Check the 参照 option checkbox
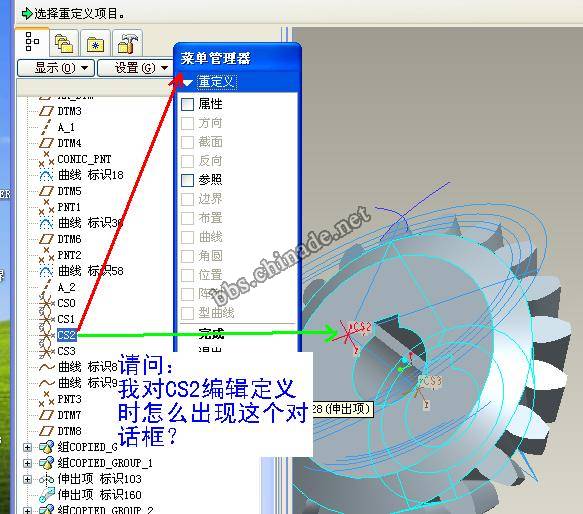This screenshot has height=514, width=583. tap(187, 180)
